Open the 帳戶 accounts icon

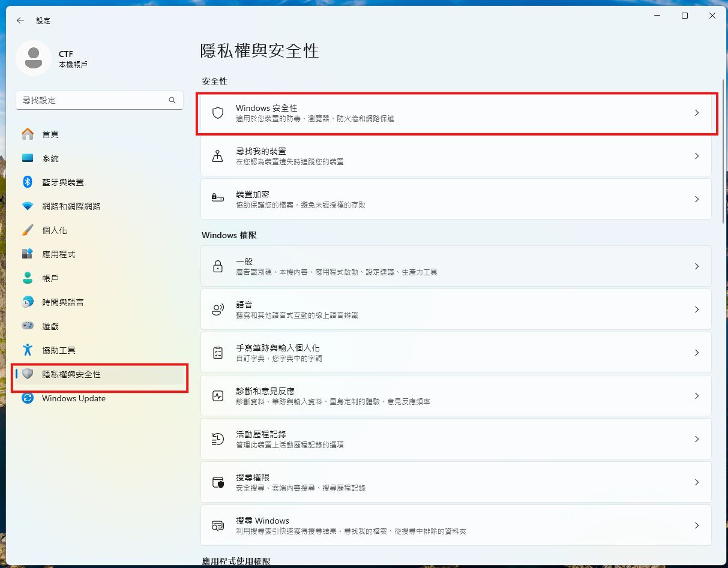(28, 278)
